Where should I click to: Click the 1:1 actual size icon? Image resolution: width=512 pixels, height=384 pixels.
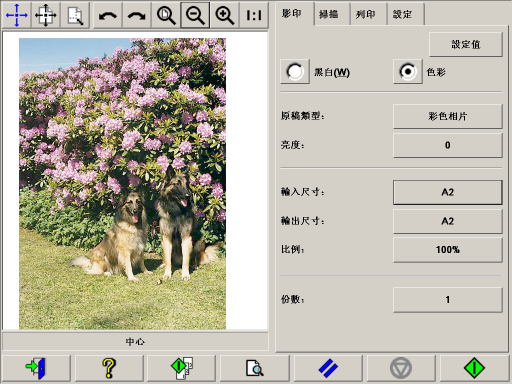point(254,15)
